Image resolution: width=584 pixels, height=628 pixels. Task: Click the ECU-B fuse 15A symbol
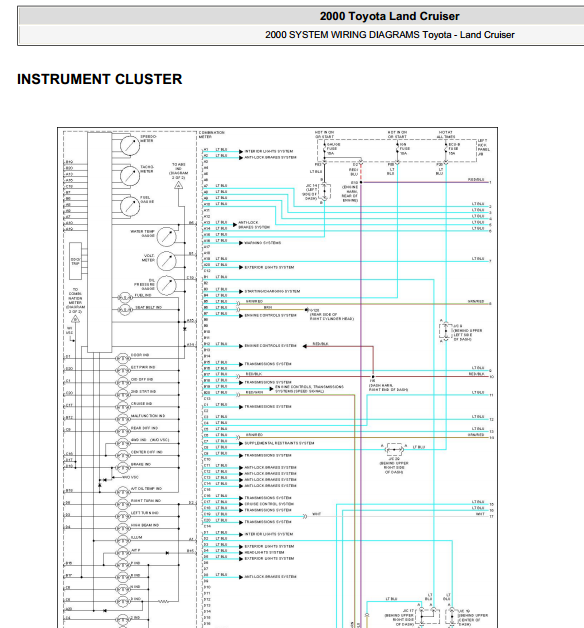[446, 149]
